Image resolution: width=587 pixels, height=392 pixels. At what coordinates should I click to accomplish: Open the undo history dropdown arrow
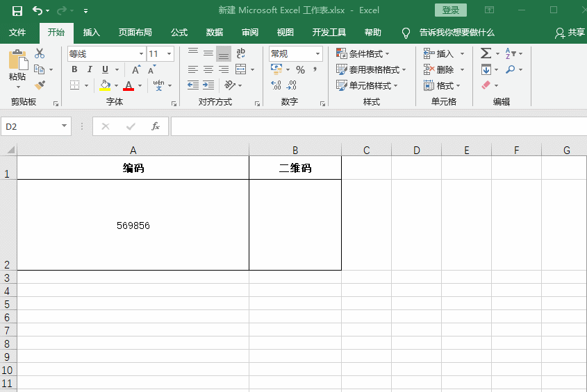[47, 11]
